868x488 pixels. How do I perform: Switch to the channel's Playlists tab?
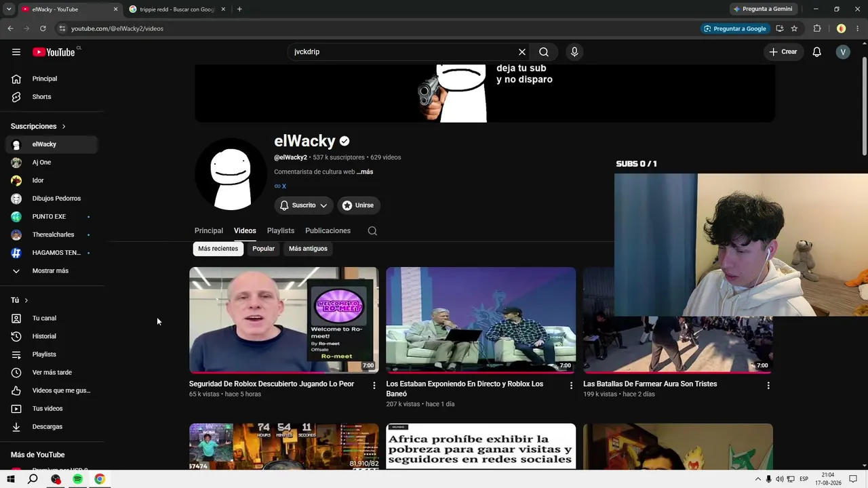click(x=281, y=230)
